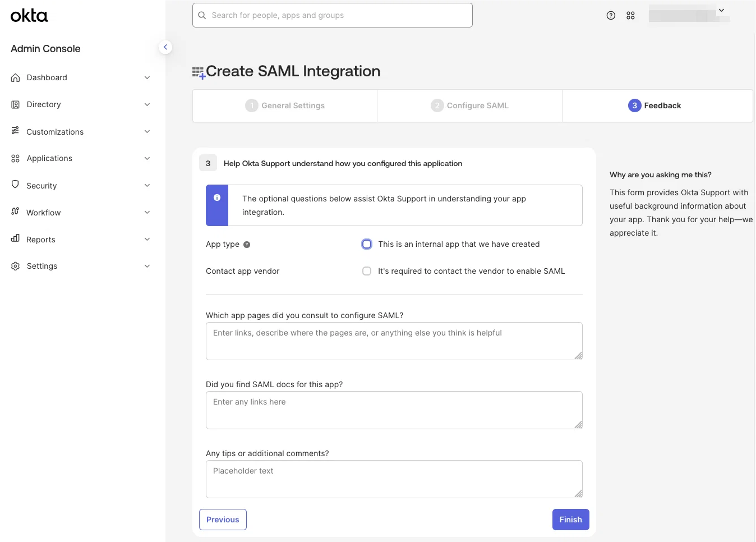Expand the Settings menu chevron
This screenshot has height=542, width=756.
[147, 266]
